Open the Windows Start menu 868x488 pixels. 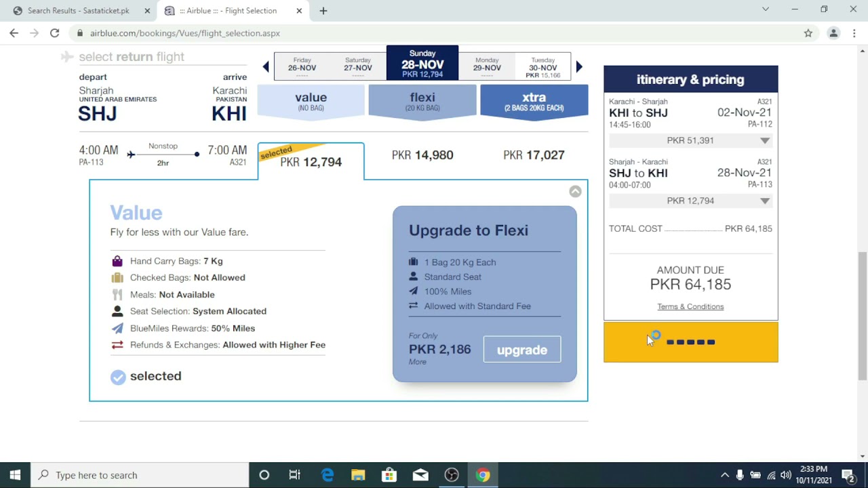[x=15, y=475]
